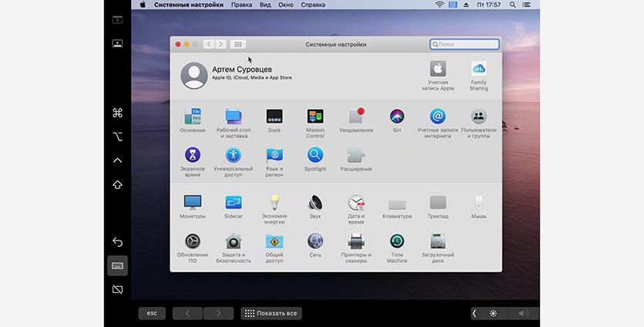The width and height of the screenshot is (644, 327).
Task: Adjust brightness on Touch Bar control strip
Action: tap(493, 313)
